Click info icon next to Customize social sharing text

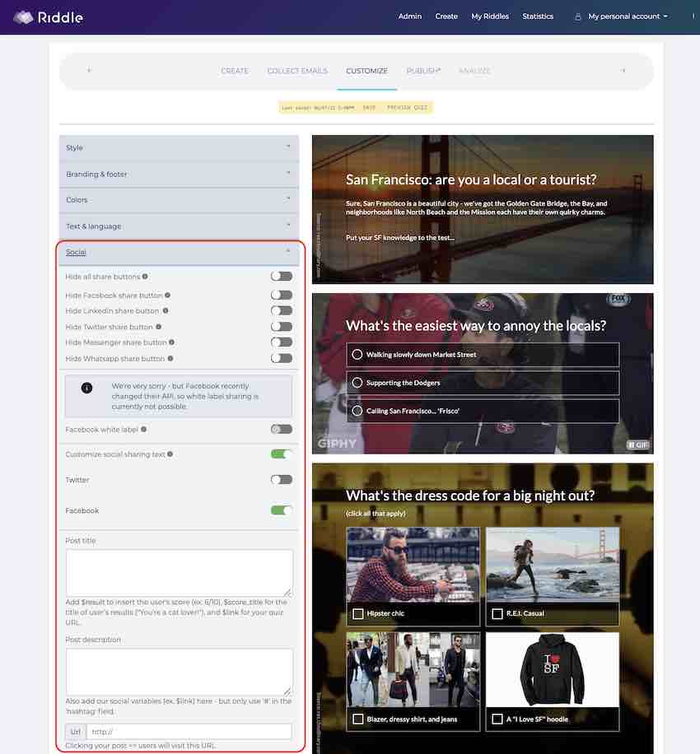point(170,454)
